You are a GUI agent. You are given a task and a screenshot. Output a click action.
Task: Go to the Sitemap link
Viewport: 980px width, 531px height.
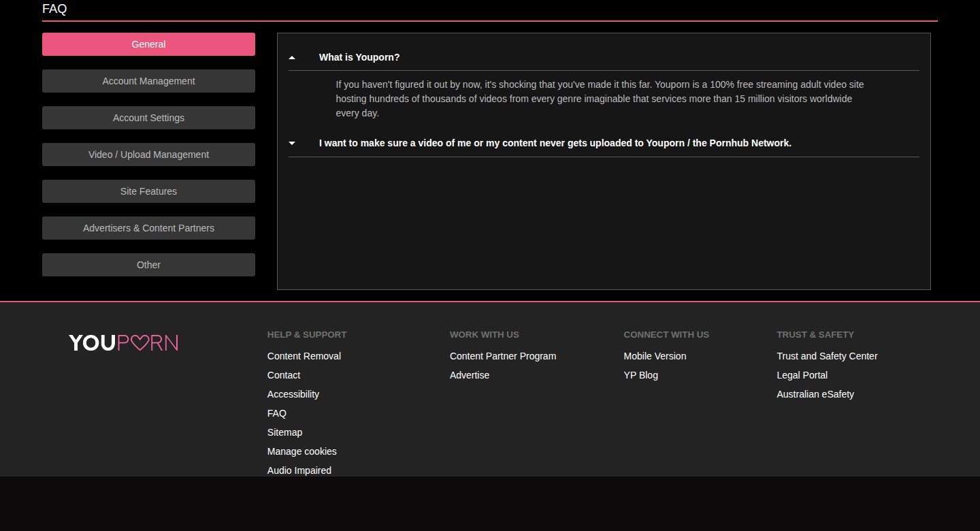pyautogui.click(x=284, y=432)
